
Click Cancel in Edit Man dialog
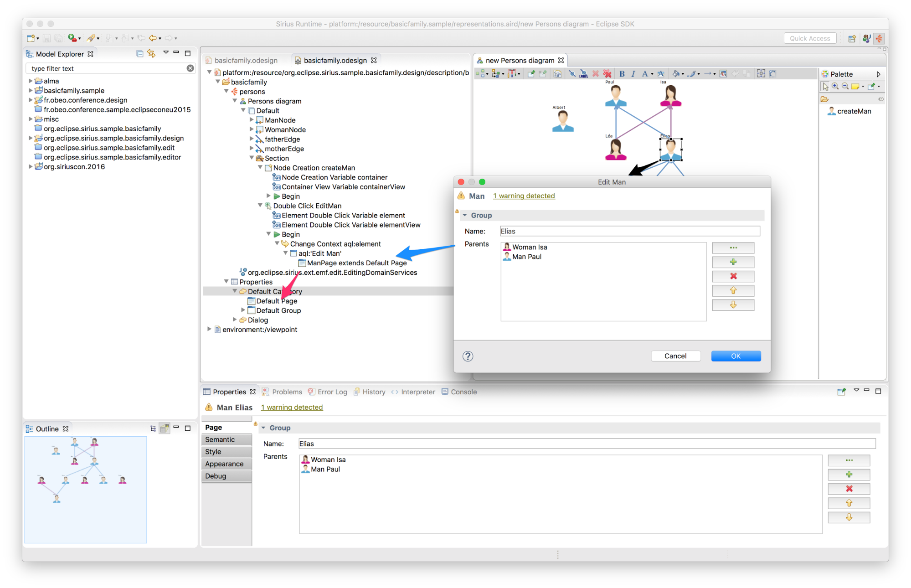675,356
